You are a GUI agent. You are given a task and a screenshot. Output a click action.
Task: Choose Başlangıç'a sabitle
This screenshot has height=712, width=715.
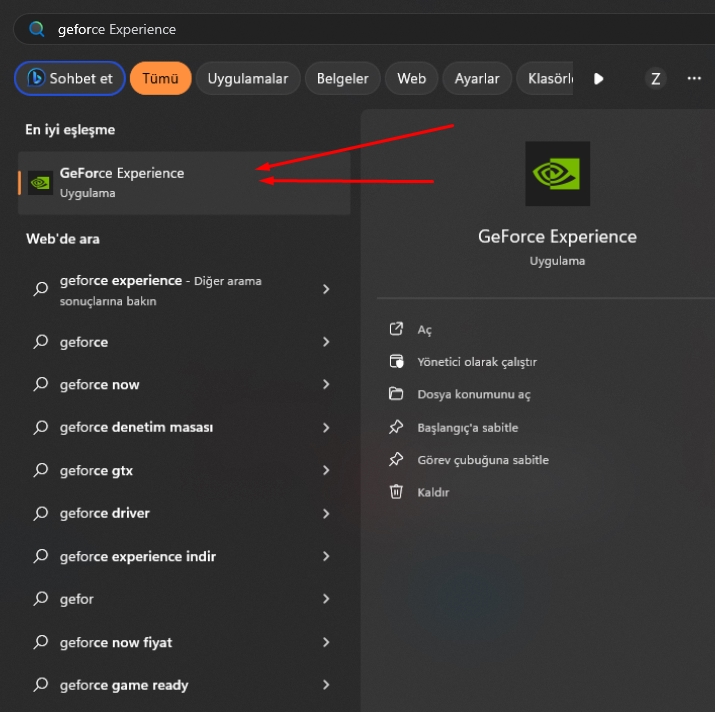click(x=468, y=428)
